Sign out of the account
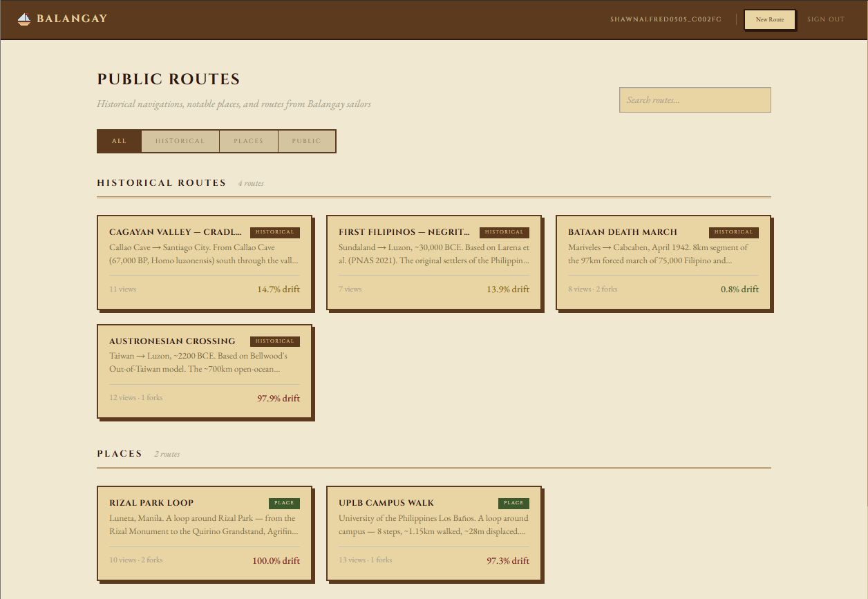 point(826,19)
